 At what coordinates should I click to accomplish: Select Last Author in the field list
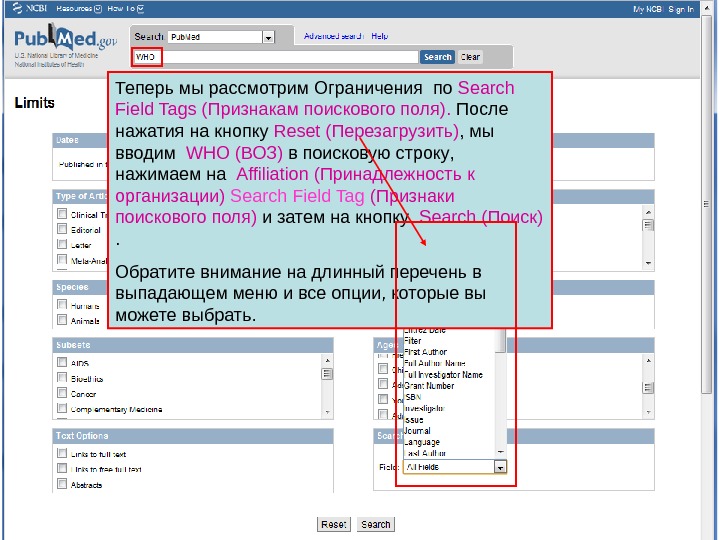pos(425,453)
